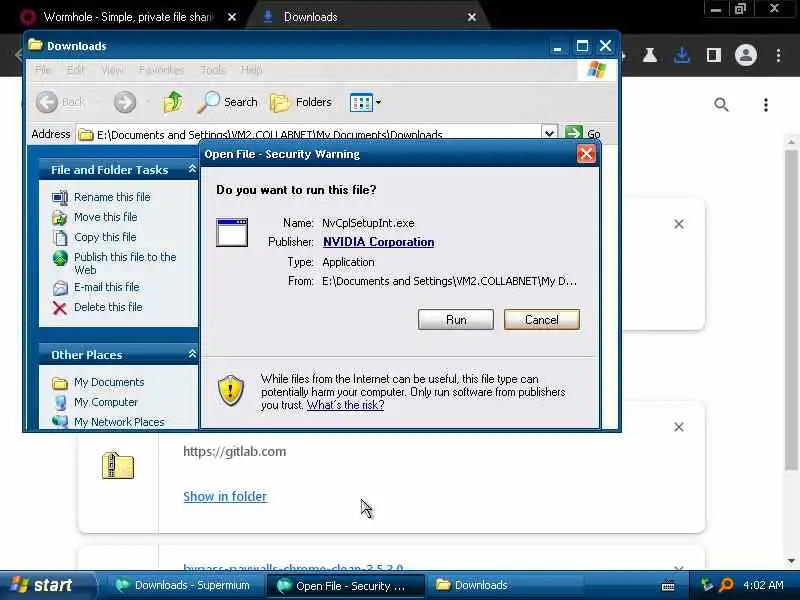The image size is (800, 600).
Task: Open the browser three-dot main menu
Action: point(778,55)
